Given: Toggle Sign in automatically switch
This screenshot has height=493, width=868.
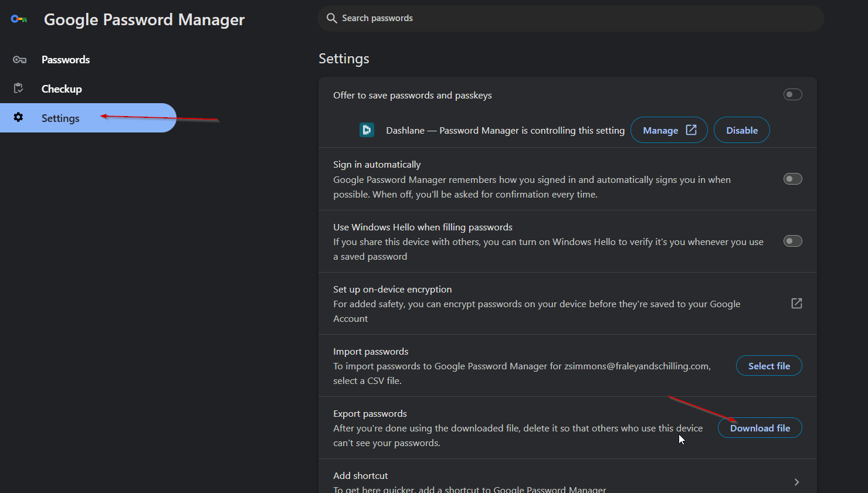Looking at the screenshot, I should coord(793,179).
